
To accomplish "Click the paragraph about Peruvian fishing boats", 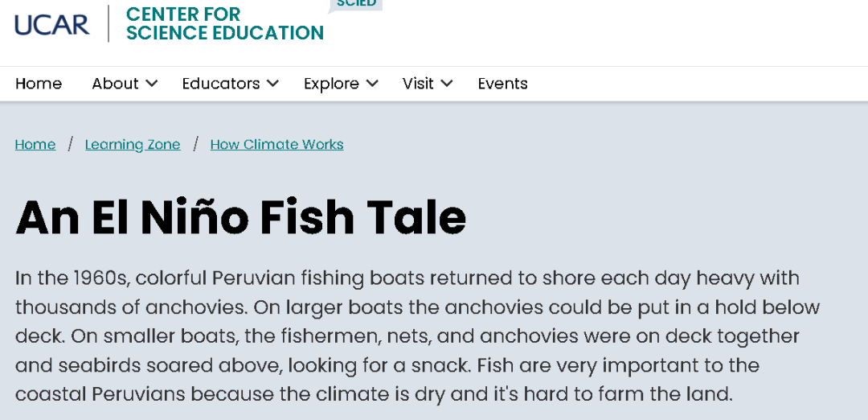I will 417,336.
